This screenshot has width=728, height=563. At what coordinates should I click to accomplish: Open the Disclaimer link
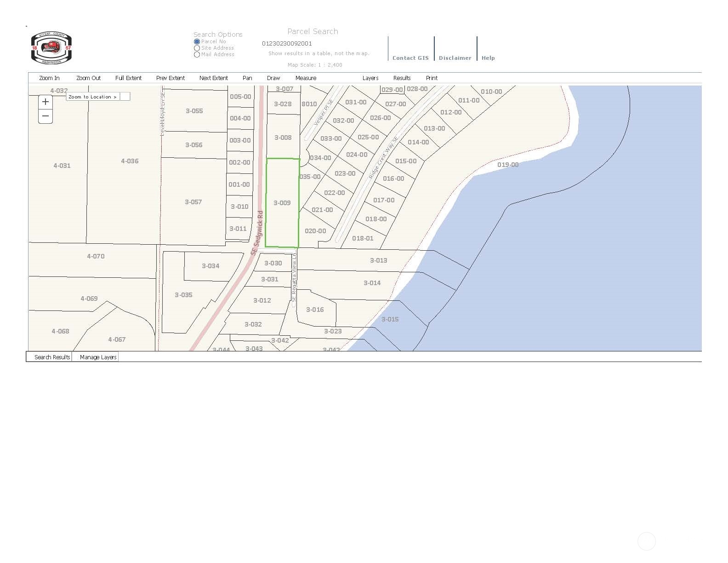(455, 58)
